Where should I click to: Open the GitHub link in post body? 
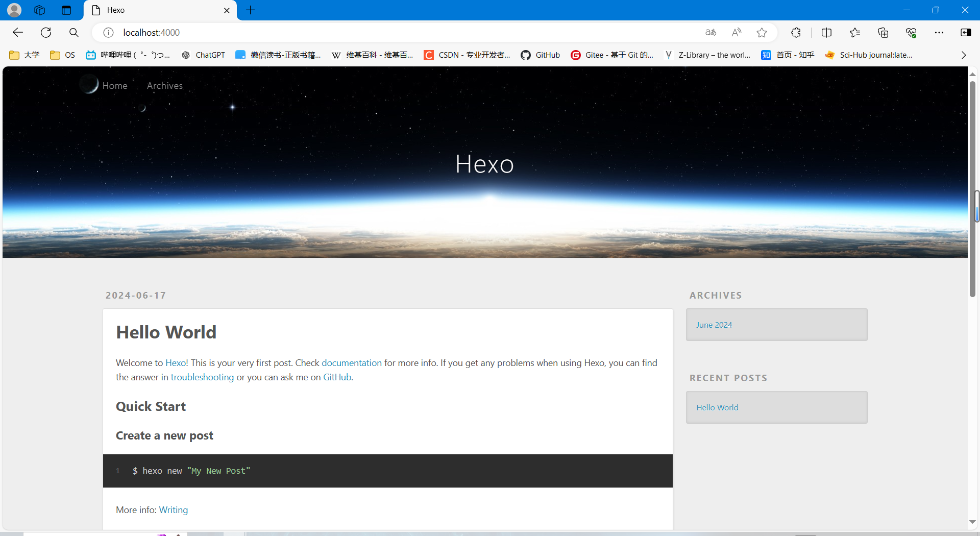point(337,377)
